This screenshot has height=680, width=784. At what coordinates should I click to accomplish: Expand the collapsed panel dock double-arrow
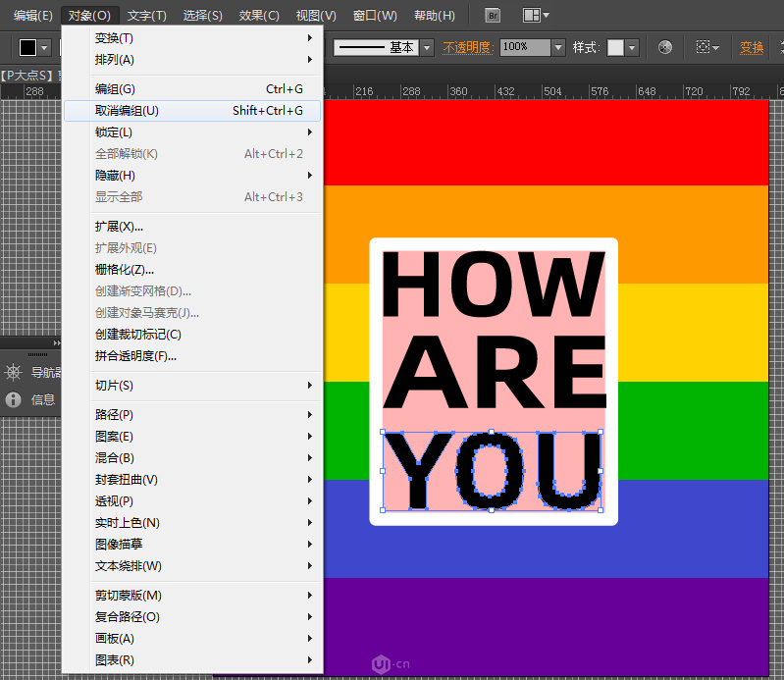click(x=56, y=342)
